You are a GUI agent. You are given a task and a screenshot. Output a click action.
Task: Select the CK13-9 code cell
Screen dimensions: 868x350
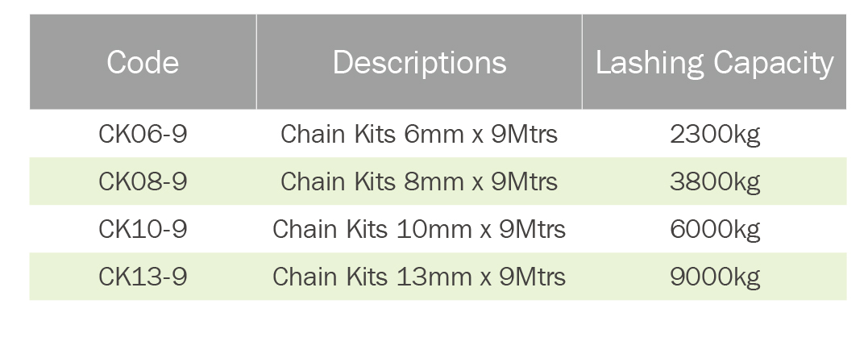click(143, 277)
